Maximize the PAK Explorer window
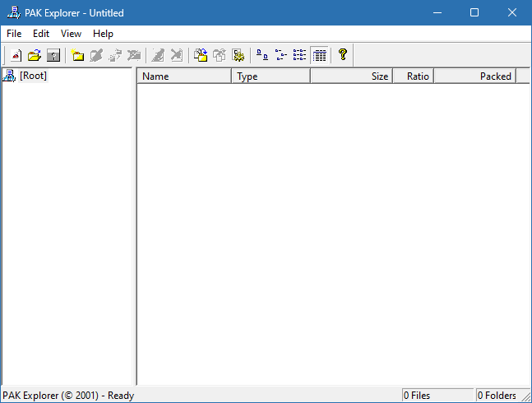Viewport: 532px width, 403px height. (x=474, y=13)
